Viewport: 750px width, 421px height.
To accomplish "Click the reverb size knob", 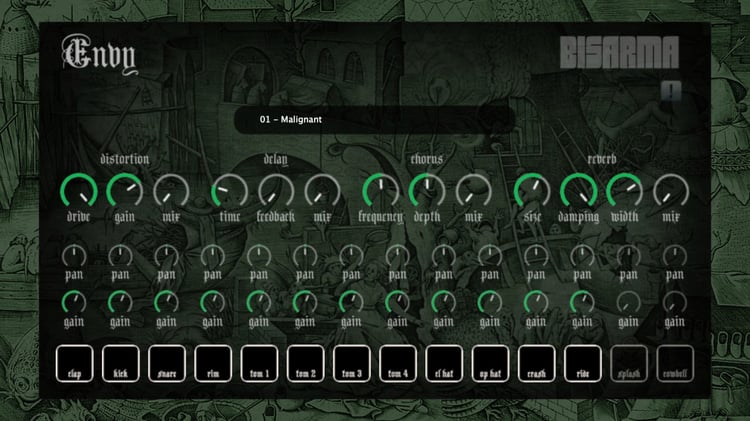I will 532,191.
